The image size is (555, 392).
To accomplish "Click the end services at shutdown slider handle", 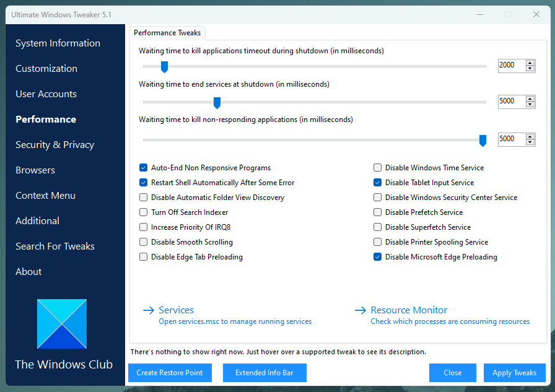I will (217, 102).
